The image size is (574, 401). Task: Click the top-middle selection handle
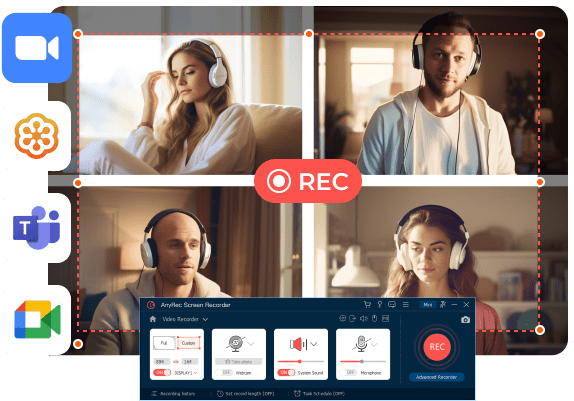309,34
